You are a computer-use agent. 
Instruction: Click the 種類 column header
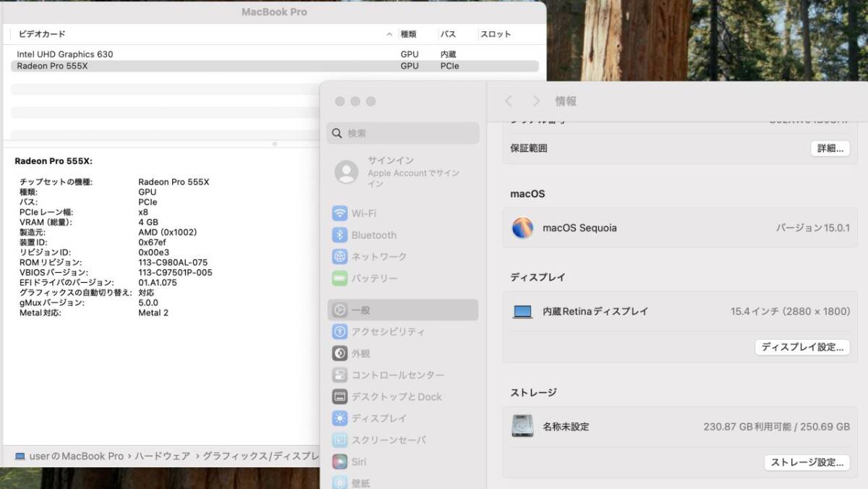(x=409, y=34)
